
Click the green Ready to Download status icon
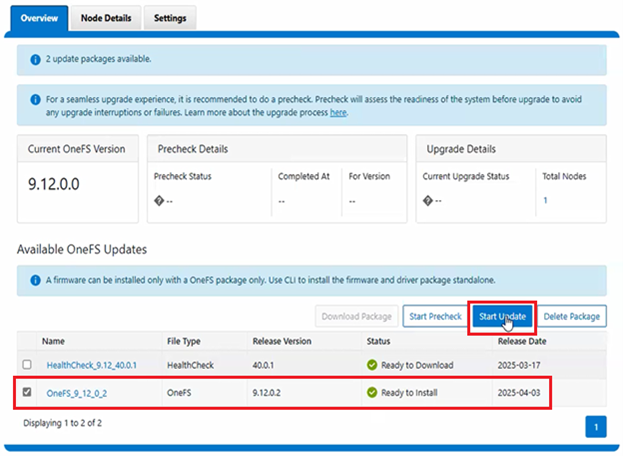373,365
